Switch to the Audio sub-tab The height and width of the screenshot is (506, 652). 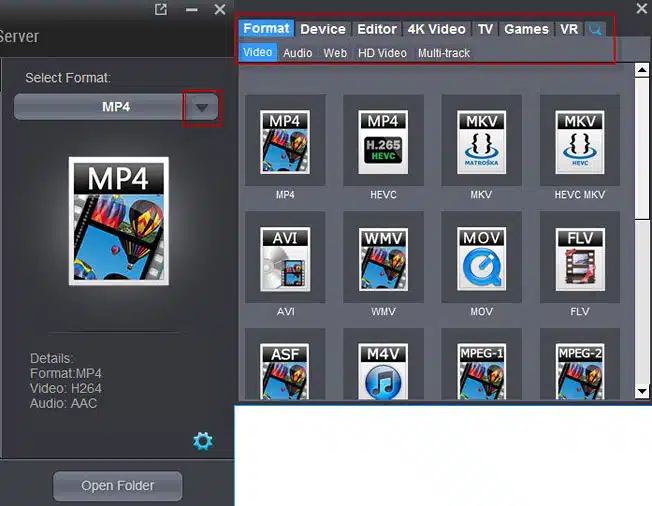coord(297,53)
